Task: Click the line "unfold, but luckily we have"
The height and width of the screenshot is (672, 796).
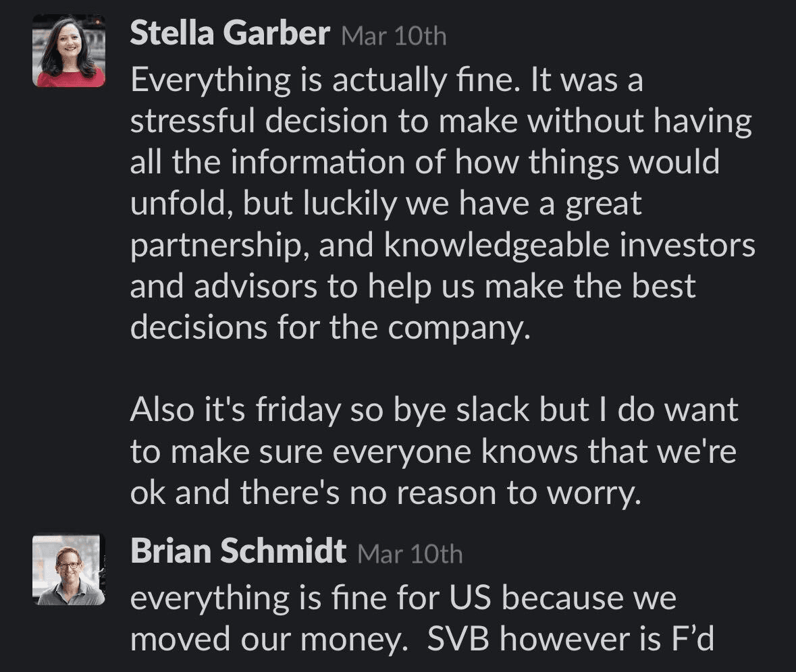Action: [x=385, y=204]
